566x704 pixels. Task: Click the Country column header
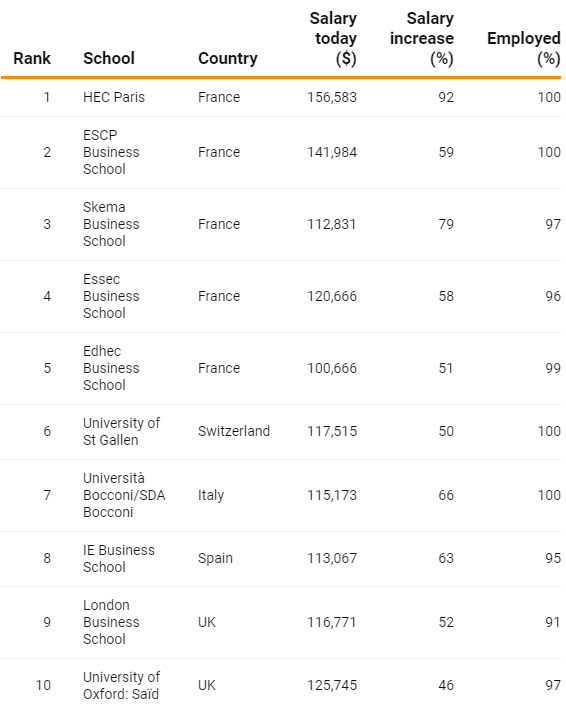pyautogui.click(x=228, y=58)
